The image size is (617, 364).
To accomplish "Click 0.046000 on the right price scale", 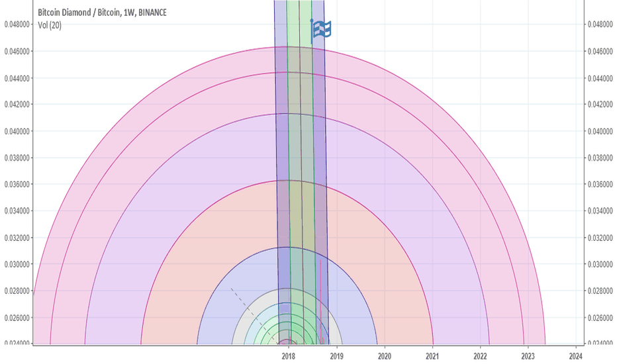I will (600, 51).
